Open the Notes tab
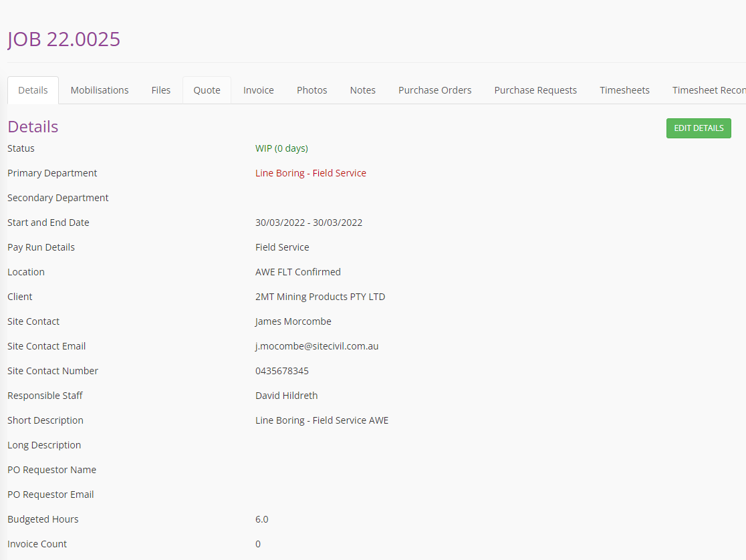The width and height of the screenshot is (746, 560). [363, 90]
